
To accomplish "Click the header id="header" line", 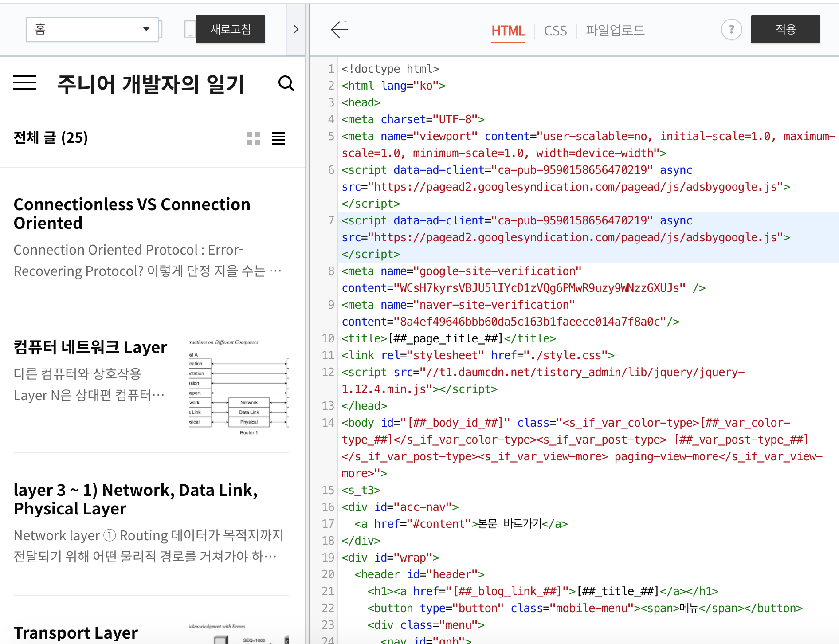I will tap(419, 574).
